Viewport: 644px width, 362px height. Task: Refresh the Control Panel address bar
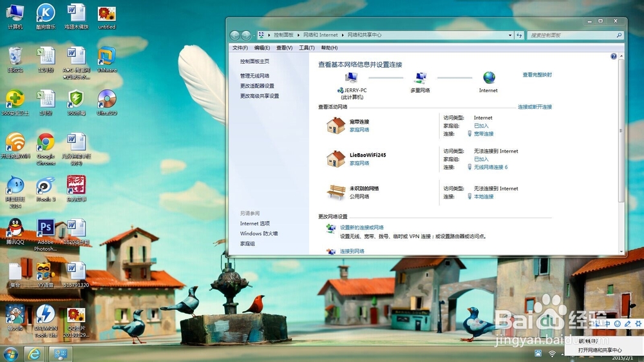pos(519,35)
